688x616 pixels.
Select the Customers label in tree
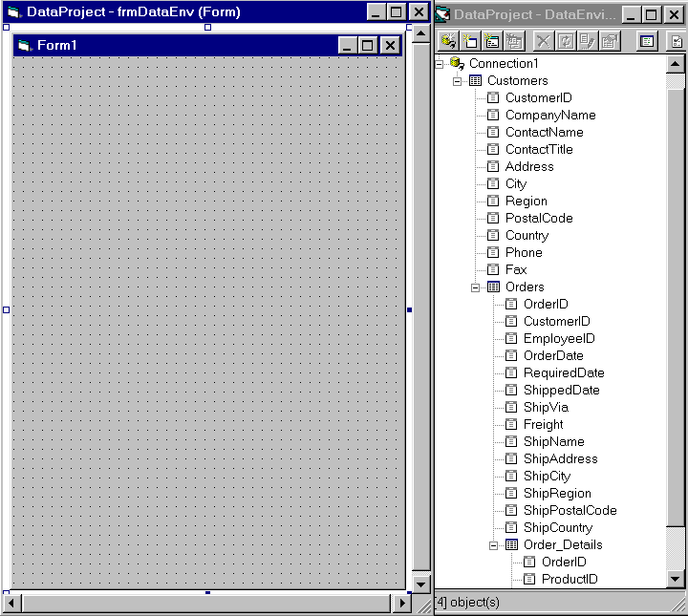(x=518, y=80)
